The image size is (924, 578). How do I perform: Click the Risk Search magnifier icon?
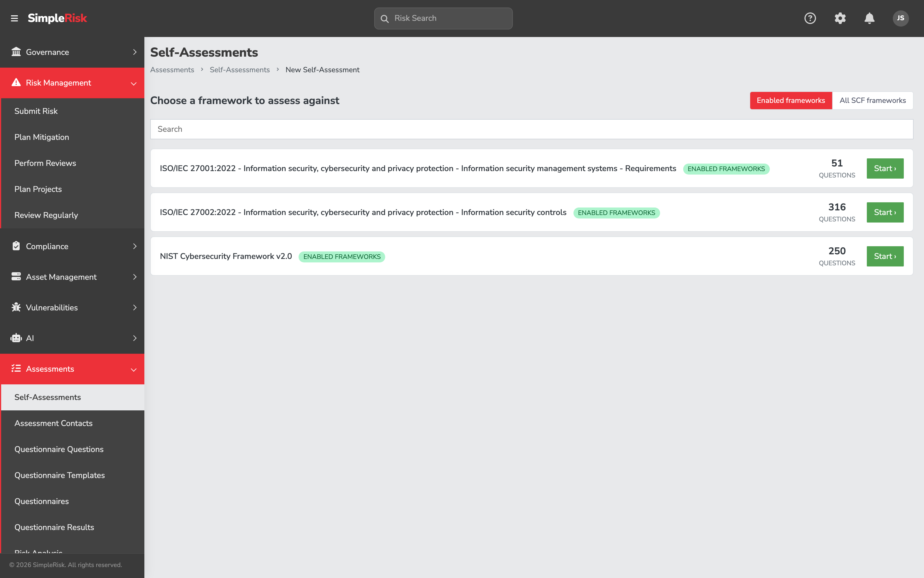click(385, 18)
